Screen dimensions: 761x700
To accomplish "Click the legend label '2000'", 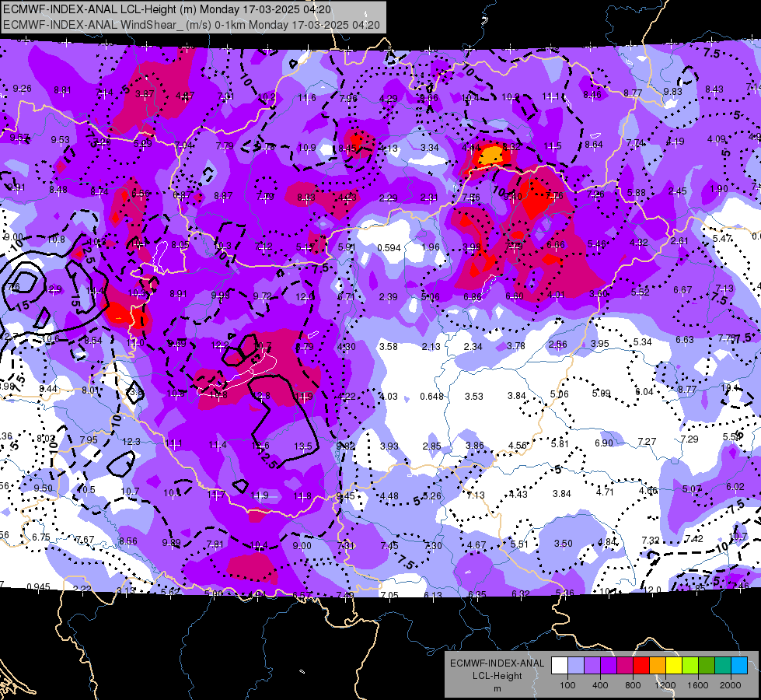I will point(731,685).
